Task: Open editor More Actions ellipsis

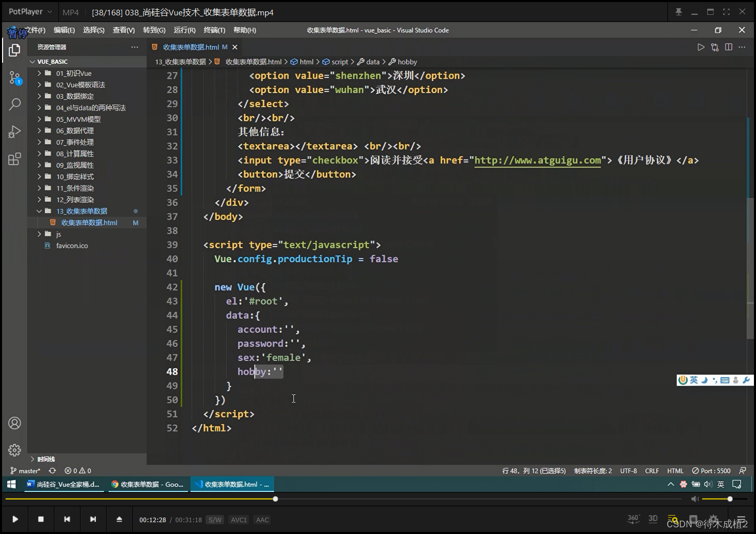Action: [x=742, y=47]
